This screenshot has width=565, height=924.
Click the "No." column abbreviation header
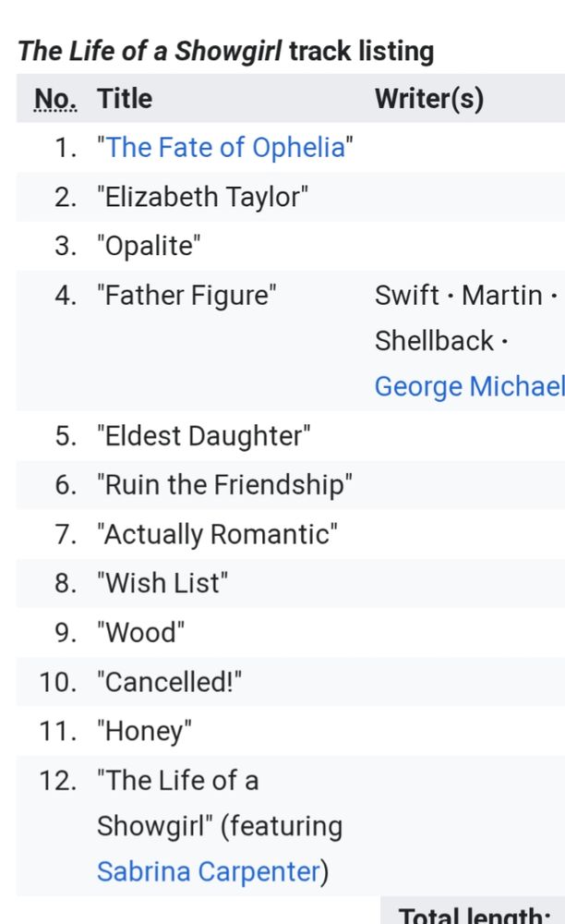tap(55, 99)
